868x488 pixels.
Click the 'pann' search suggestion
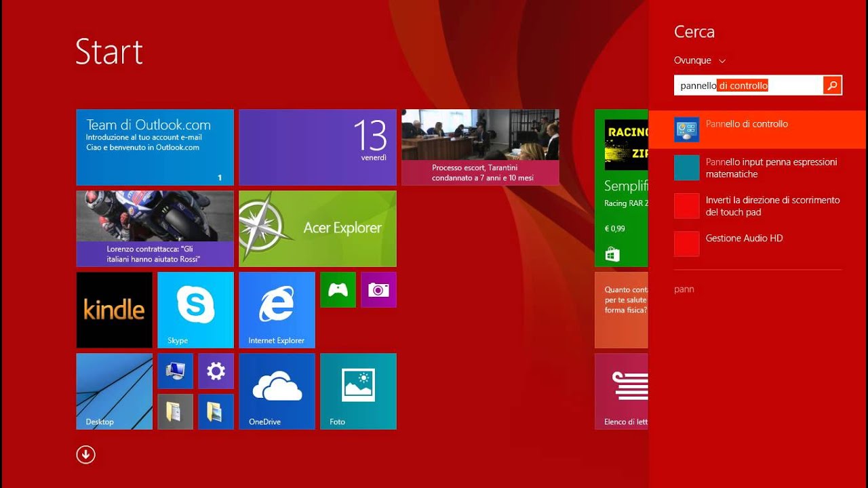coord(684,289)
